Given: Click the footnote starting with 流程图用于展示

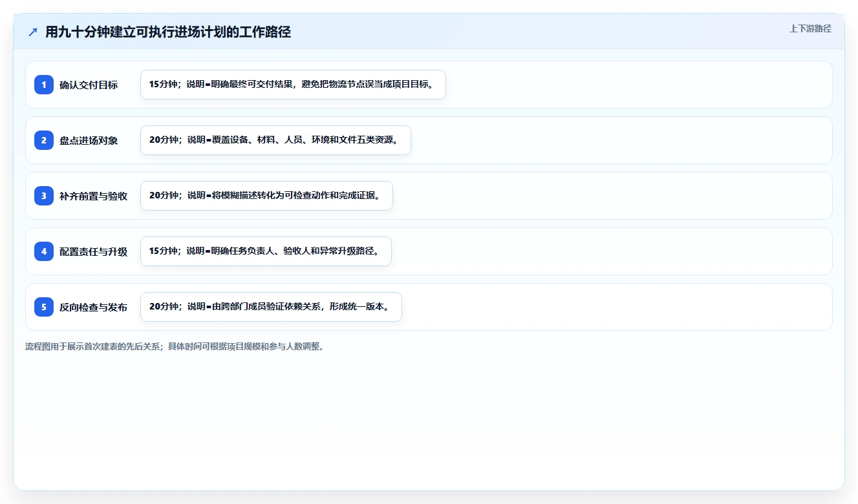Looking at the screenshot, I should click(x=176, y=346).
